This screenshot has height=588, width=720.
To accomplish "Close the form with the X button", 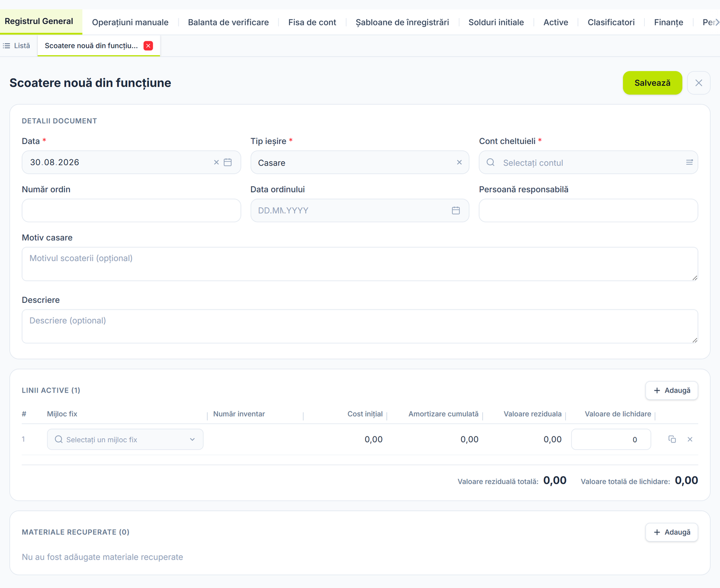I will click(x=699, y=83).
